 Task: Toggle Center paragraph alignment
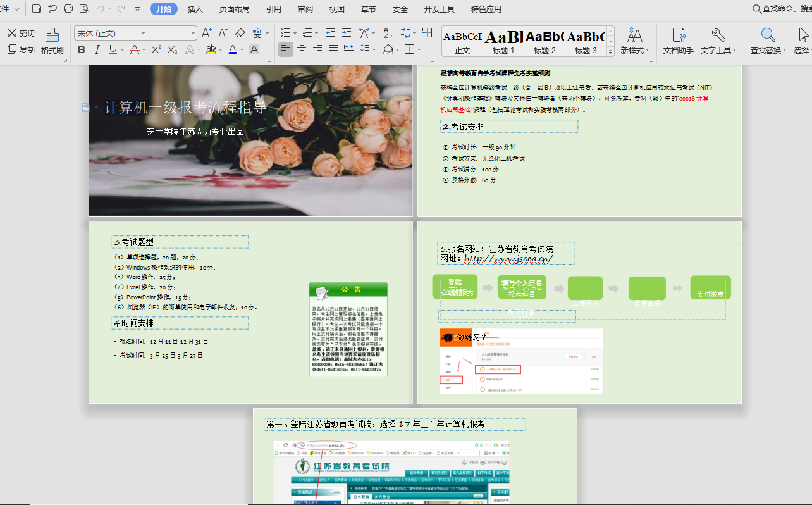(x=302, y=49)
